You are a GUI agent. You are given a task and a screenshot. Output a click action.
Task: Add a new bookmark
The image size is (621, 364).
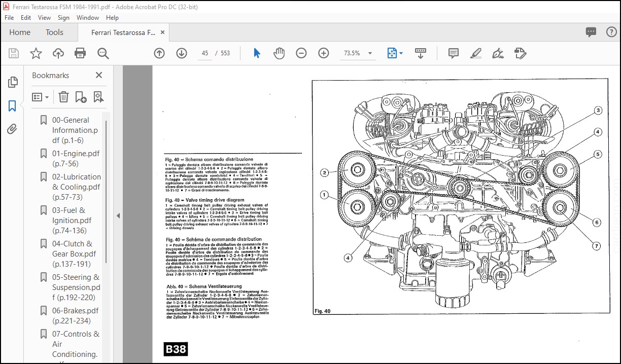click(x=81, y=97)
